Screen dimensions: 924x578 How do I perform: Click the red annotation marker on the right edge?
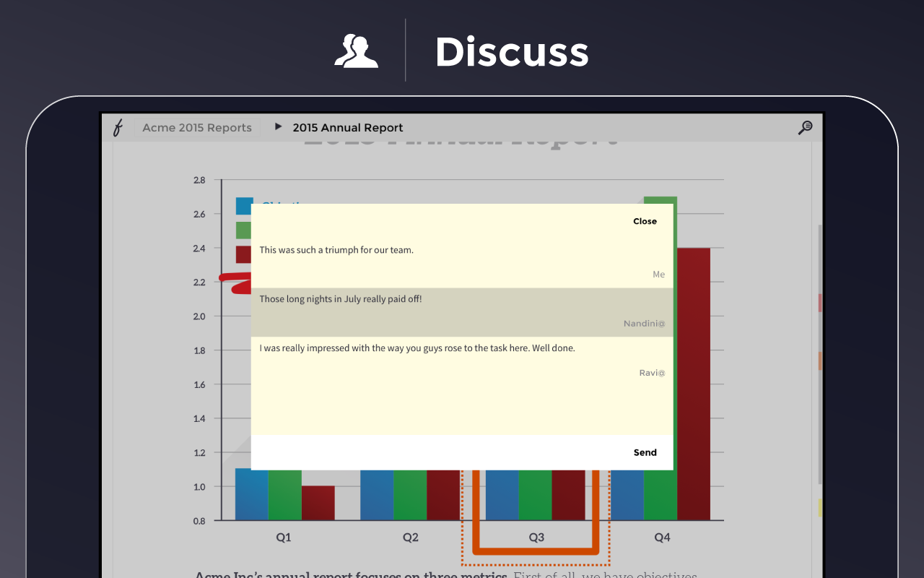click(x=820, y=303)
